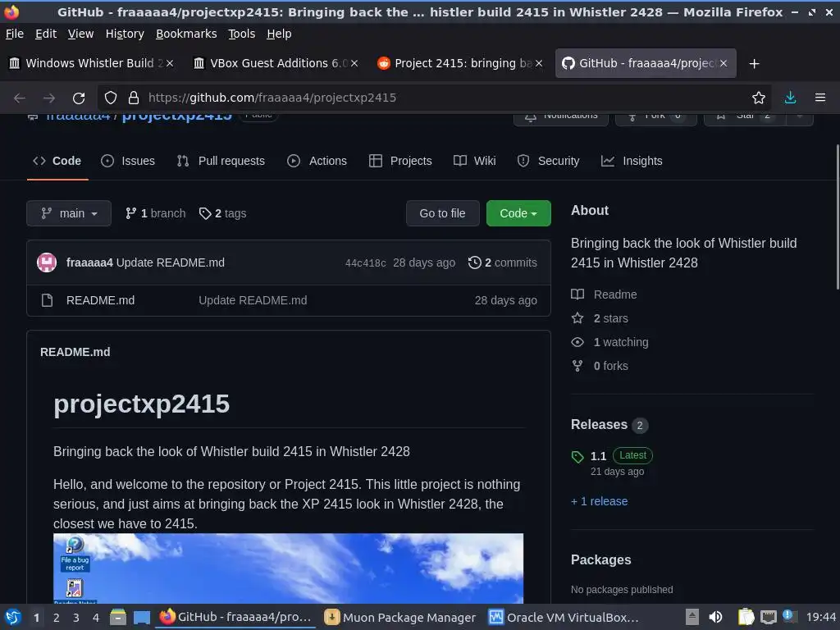This screenshot has width=840, height=630.
Task: Open the Security repository tab
Action: (x=549, y=161)
